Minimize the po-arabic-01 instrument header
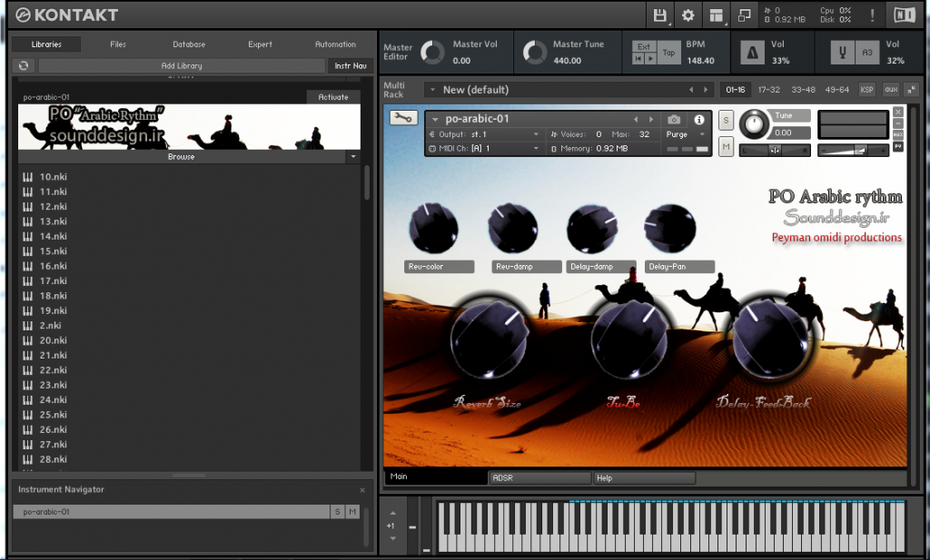 pyautogui.click(x=898, y=123)
